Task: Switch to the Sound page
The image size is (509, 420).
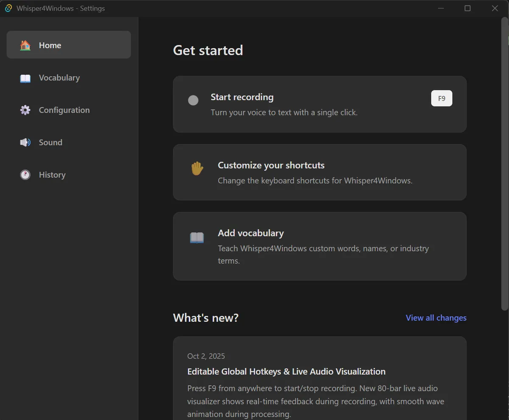Action: click(x=69, y=142)
